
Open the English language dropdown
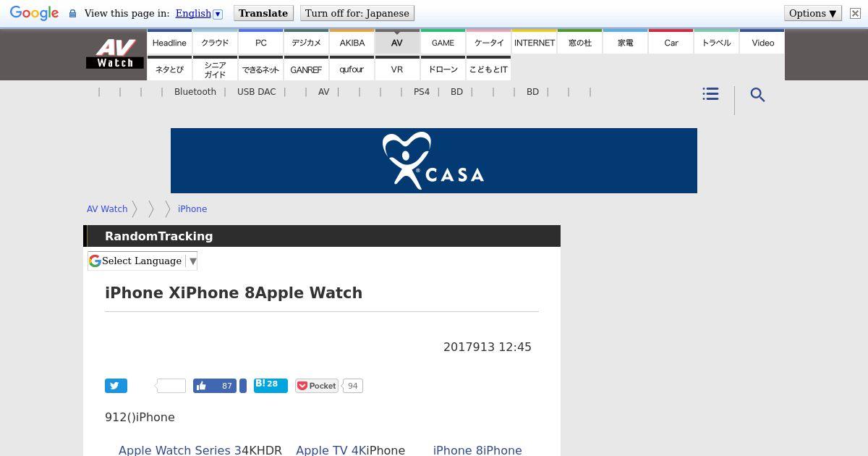(x=199, y=13)
